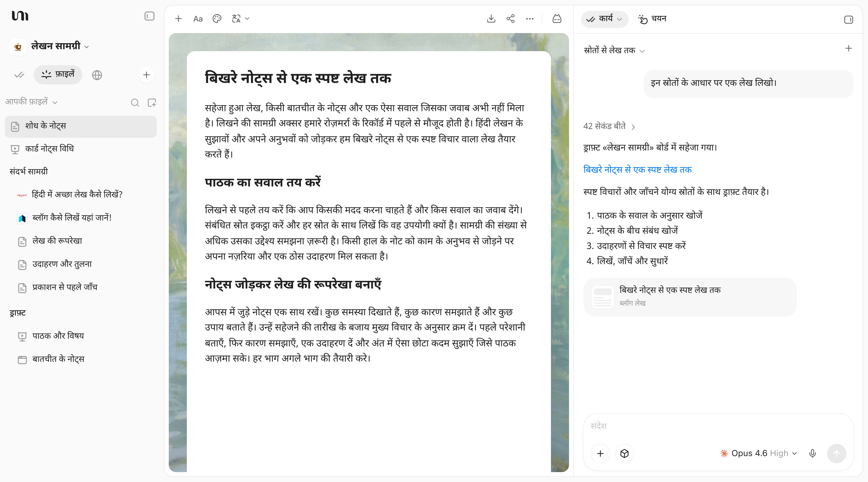868x482 pixels.
Task: Open the three-dots more options menu
Action: coord(530,19)
